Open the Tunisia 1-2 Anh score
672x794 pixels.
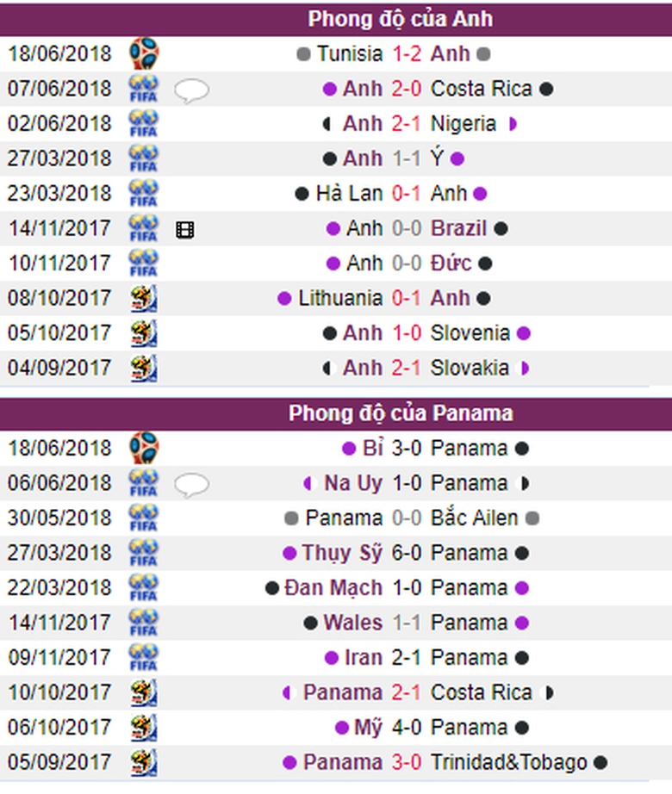(407, 53)
